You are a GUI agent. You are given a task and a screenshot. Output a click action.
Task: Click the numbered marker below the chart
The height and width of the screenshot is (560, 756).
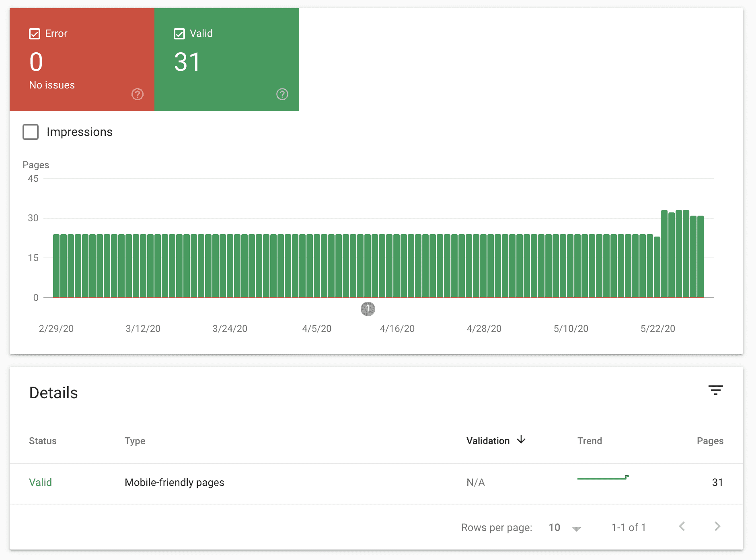coord(367,309)
